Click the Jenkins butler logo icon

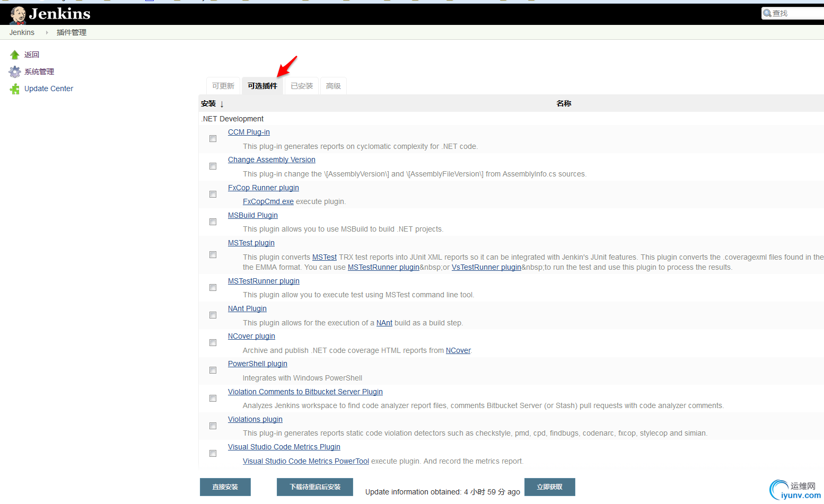pyautogui.click(x=18, y=15)
